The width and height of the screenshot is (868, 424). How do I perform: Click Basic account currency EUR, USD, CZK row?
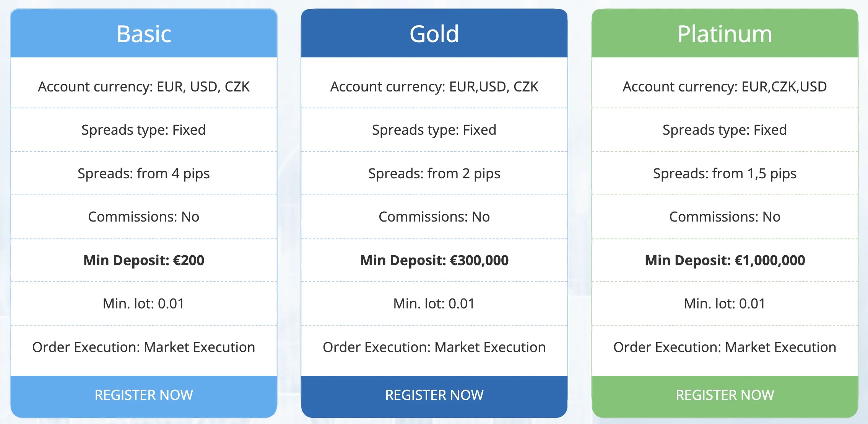[144, 86]
